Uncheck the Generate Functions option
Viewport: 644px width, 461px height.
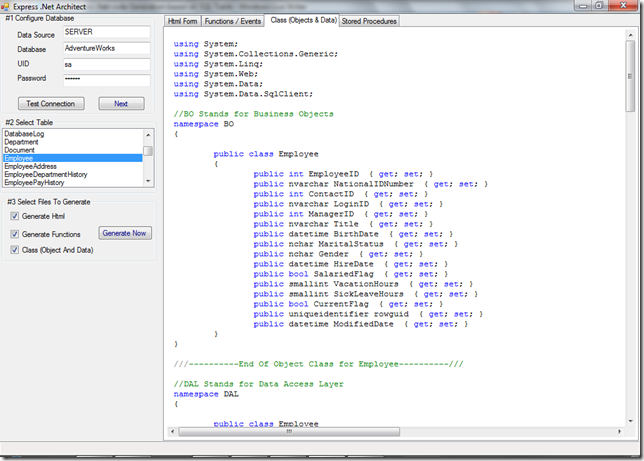click(14, 234)
